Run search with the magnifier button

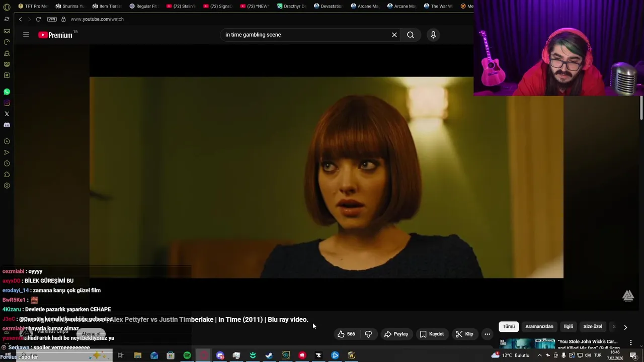coord(411,35)
